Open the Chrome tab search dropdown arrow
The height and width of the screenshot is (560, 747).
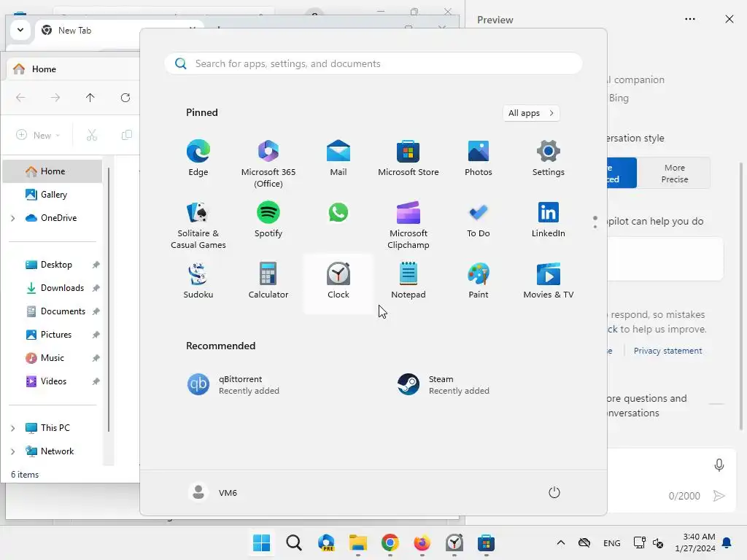(20, 31)
